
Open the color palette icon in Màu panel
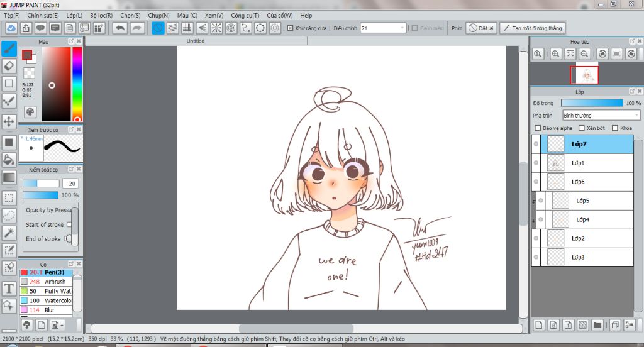[x=30, y=112]
